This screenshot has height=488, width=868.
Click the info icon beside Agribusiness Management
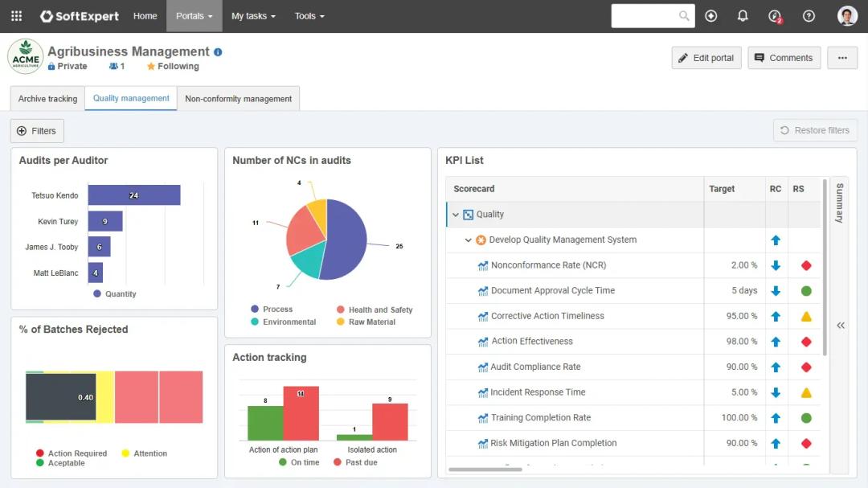click(x=218, y=52)
